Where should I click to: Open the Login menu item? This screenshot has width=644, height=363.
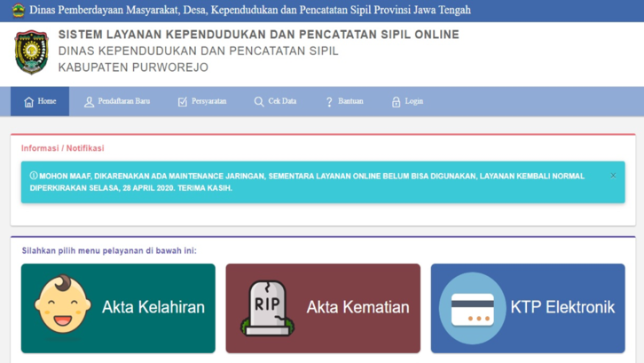click(x=407, y=101)
